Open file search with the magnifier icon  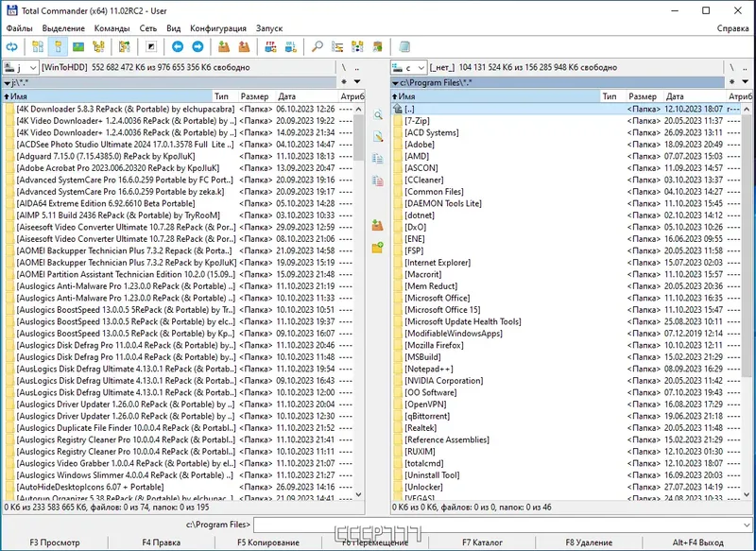317,46
